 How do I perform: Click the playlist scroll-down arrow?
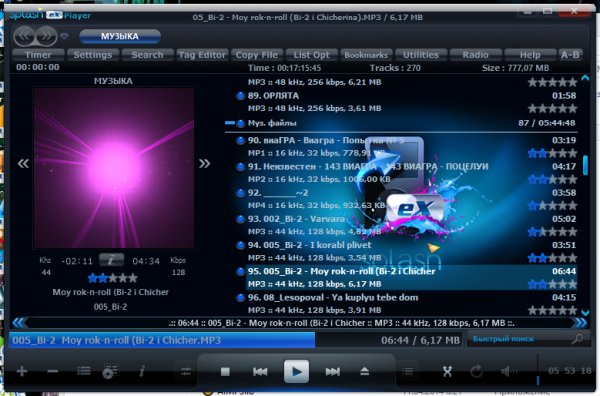click(585, 313)
